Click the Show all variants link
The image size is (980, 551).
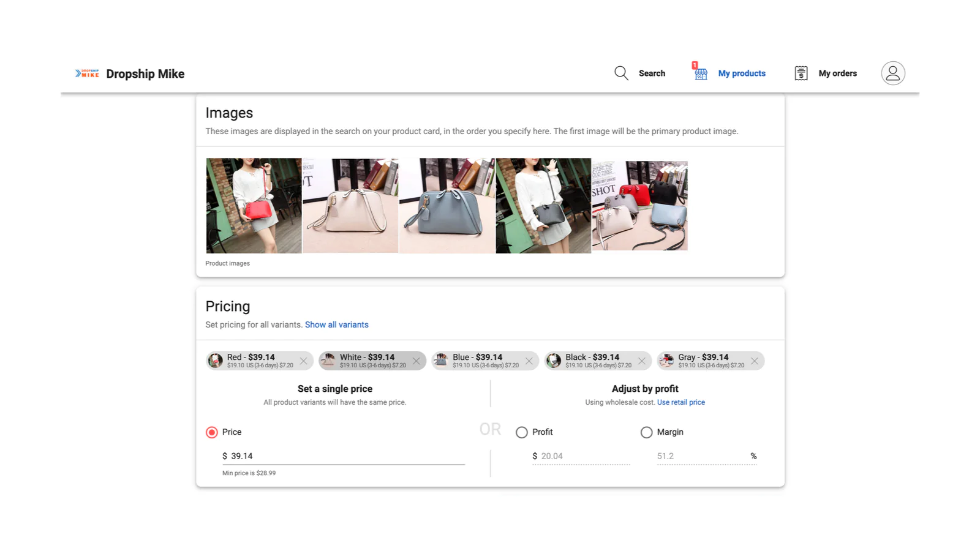(x=336, y=325)
